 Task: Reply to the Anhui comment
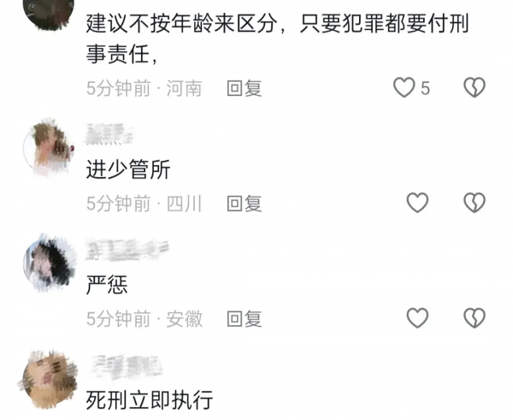coord(245,319)
